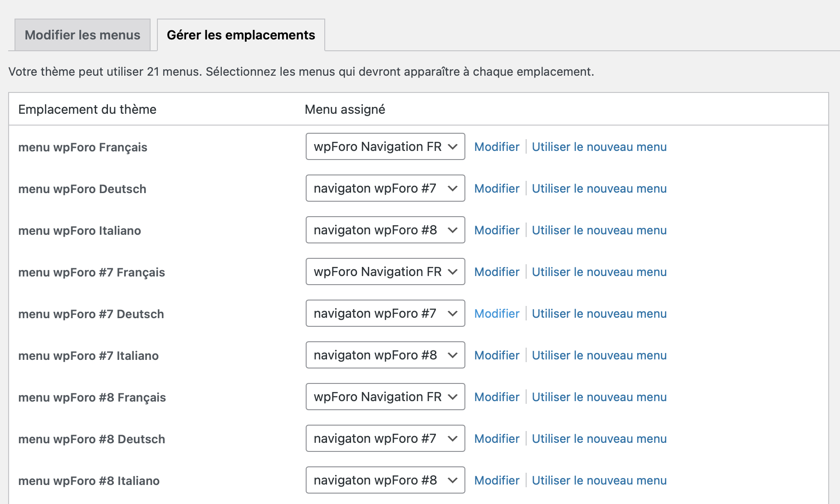Viewport: 840px width, 504px height.
Task: Click Modifier link for menu wpForo Français
Action: (497, 147)
